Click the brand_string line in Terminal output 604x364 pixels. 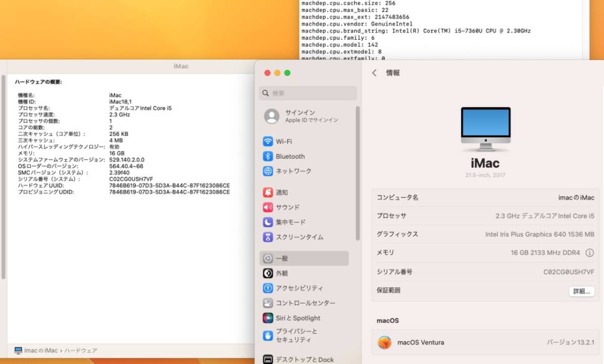(x=416, y=31)
